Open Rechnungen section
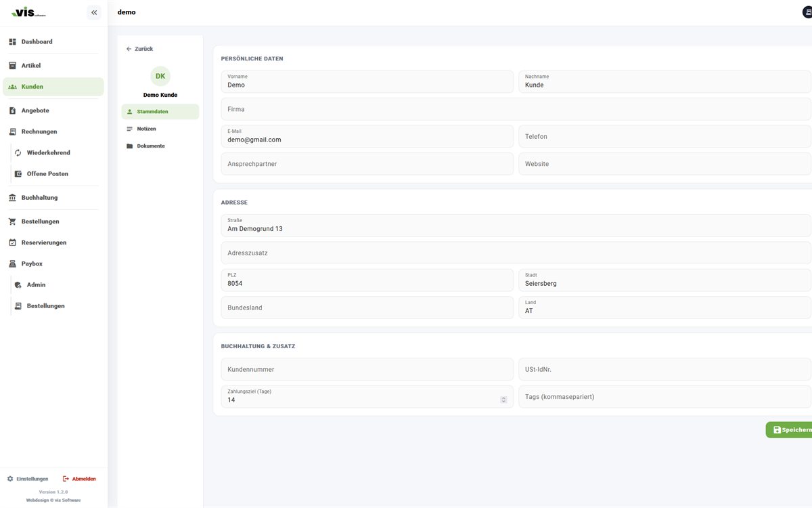 [x=53, y=131]
